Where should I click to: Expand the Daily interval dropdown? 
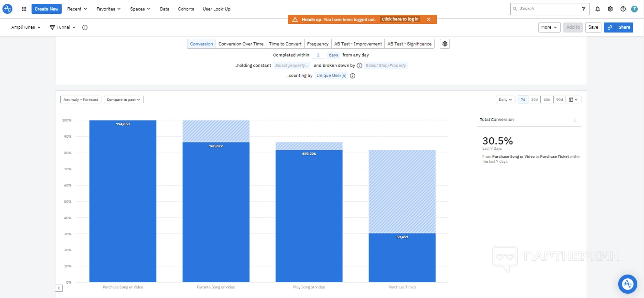point(505,99)
